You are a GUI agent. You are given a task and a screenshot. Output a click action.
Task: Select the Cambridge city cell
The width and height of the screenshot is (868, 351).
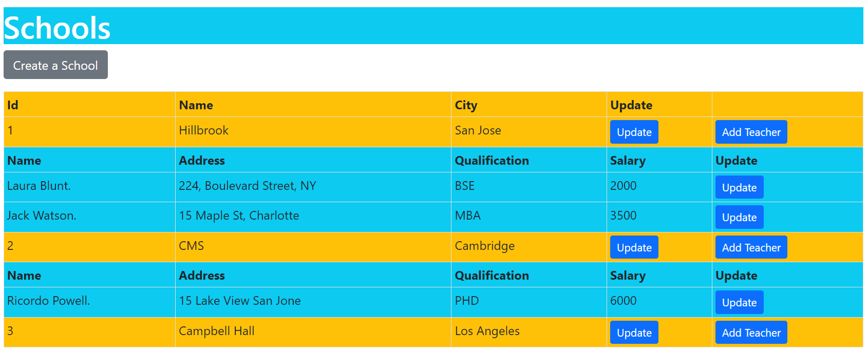click(529, 247)
